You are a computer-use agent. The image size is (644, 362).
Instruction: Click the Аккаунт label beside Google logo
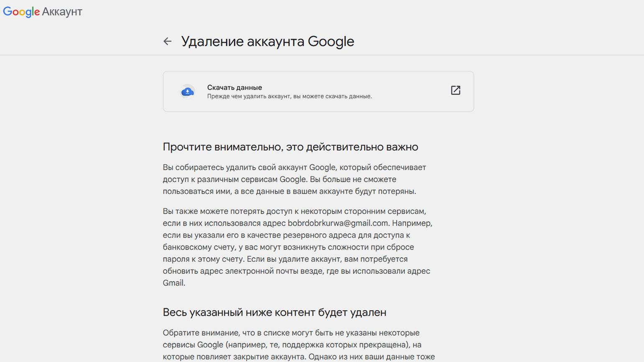click(62, 12)
